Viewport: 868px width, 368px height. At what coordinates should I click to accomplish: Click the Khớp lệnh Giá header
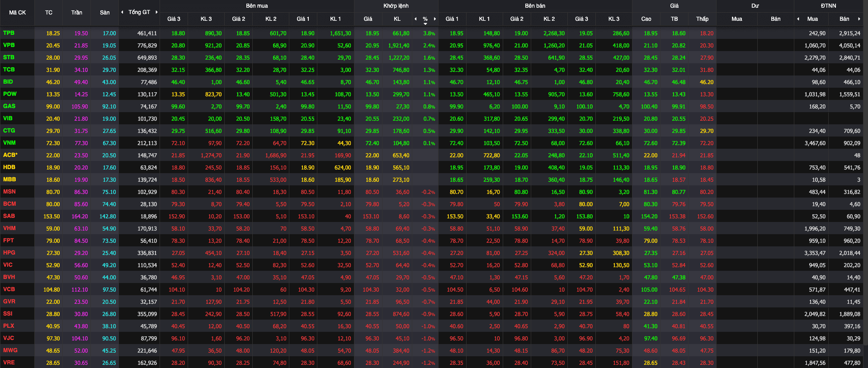pyautogui.click(x=368, y=19)
